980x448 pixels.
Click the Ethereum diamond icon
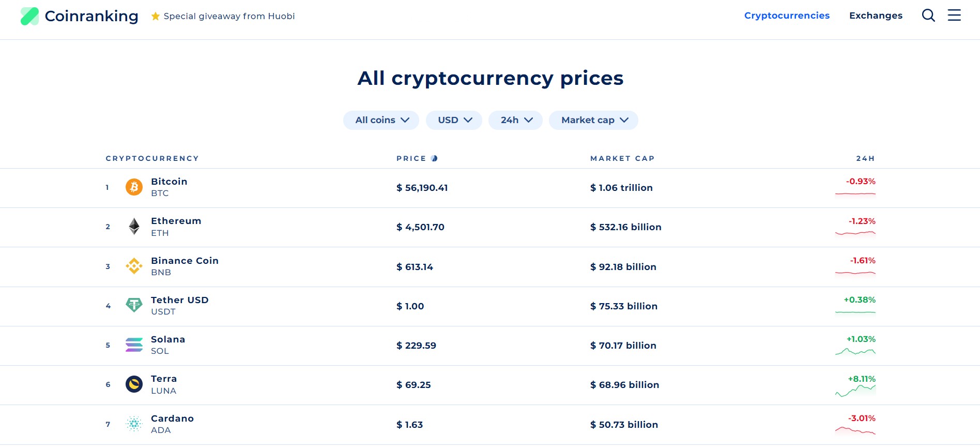pyautogui.click(x=134, y=227)
